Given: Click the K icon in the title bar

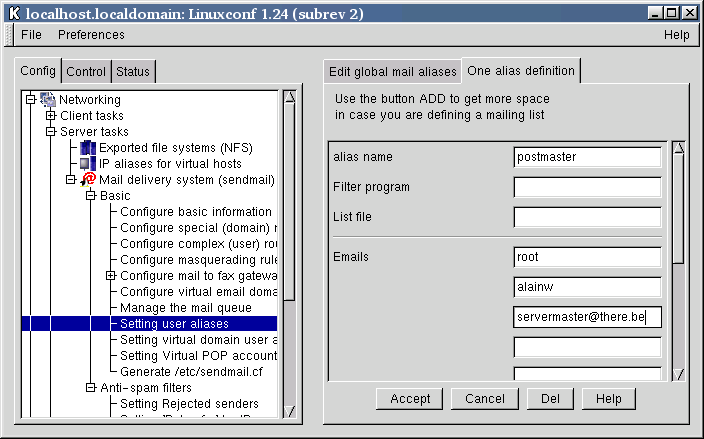Looking at the screenshot, I should tap(14, 13).
